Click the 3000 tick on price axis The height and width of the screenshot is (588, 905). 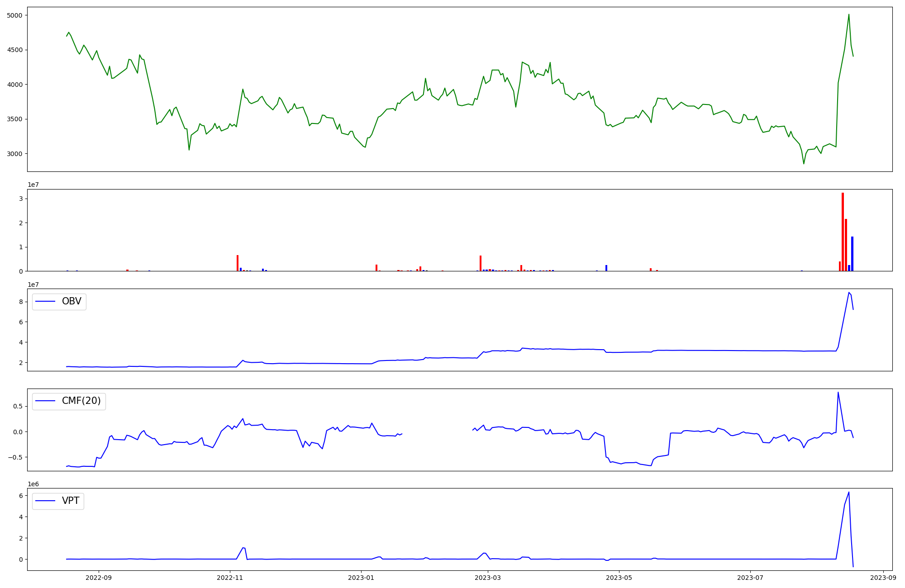point(15,154)
